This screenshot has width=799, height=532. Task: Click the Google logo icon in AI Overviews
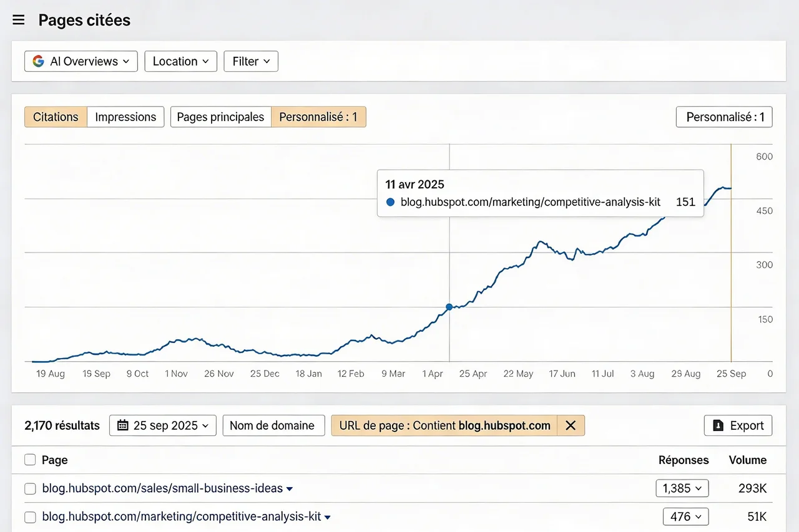pos(39,61)
